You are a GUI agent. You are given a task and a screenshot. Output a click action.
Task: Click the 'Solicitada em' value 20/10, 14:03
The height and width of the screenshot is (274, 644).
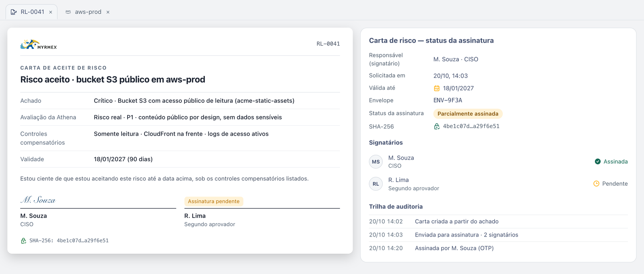click(450, 76)
